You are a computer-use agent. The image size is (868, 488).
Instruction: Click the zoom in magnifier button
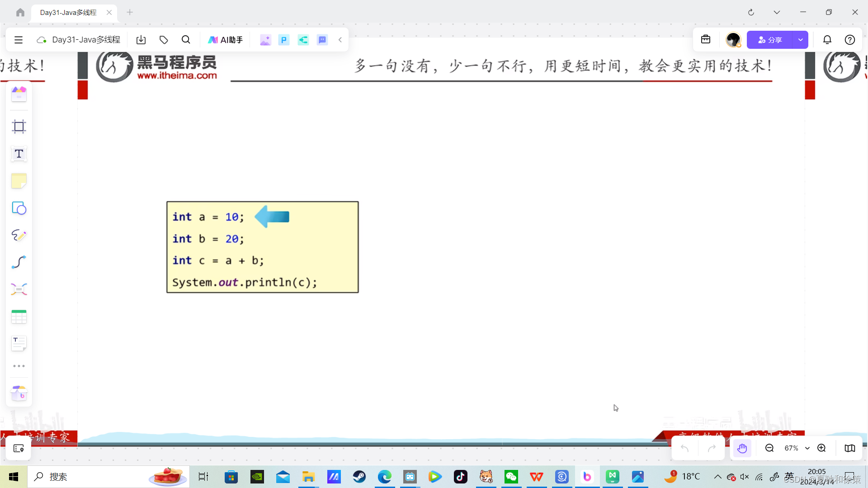pyautogui.click(x=821, y=448)
